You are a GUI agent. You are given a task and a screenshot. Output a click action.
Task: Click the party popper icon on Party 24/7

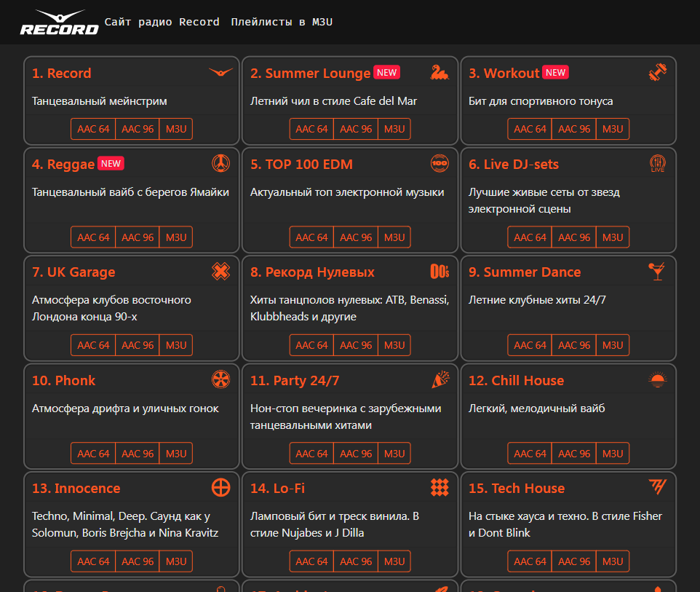(x=440, y=379)
